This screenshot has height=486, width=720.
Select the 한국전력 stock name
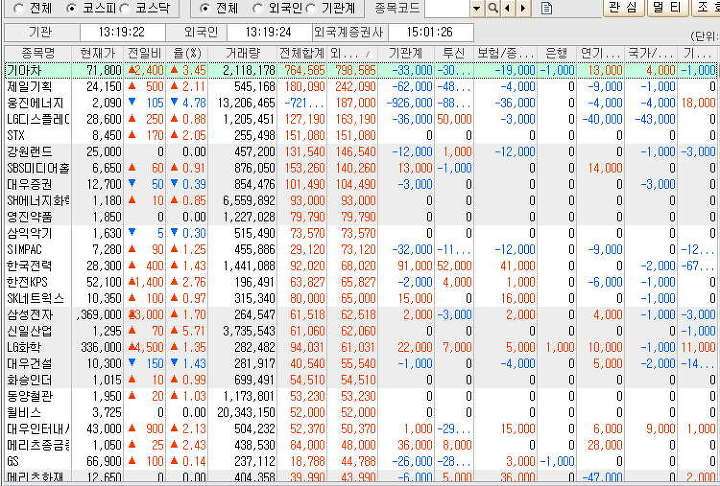pos(29,266)
